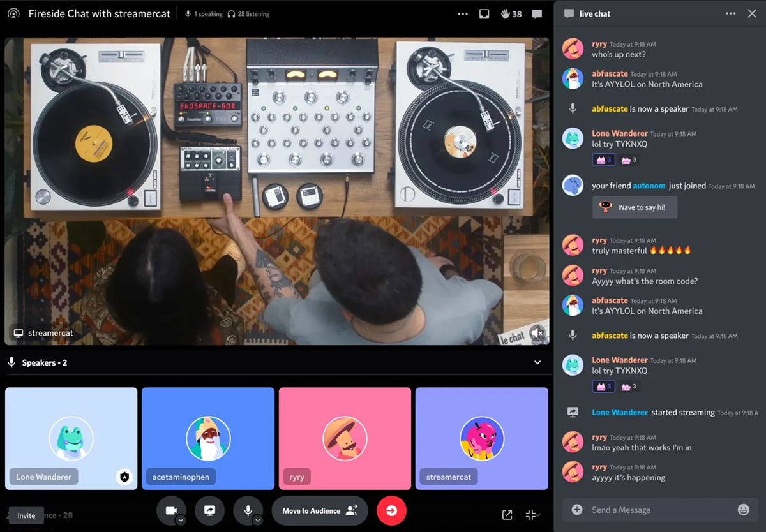This screenshot has height=532, width=766.
Task: Click the Send a Message input field
Action: pyautogui.click(x=657, y=510)
